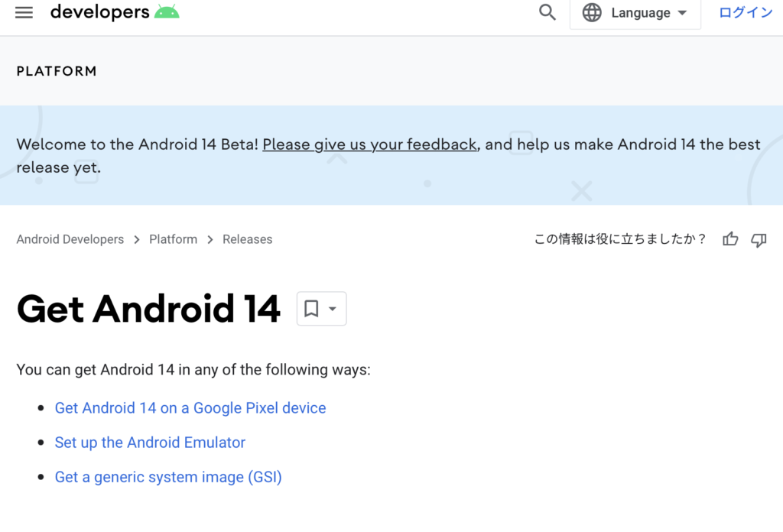783x532 pixels.
Task: Go to Platform breadcrumb
Action: click(x=173, y=239)
